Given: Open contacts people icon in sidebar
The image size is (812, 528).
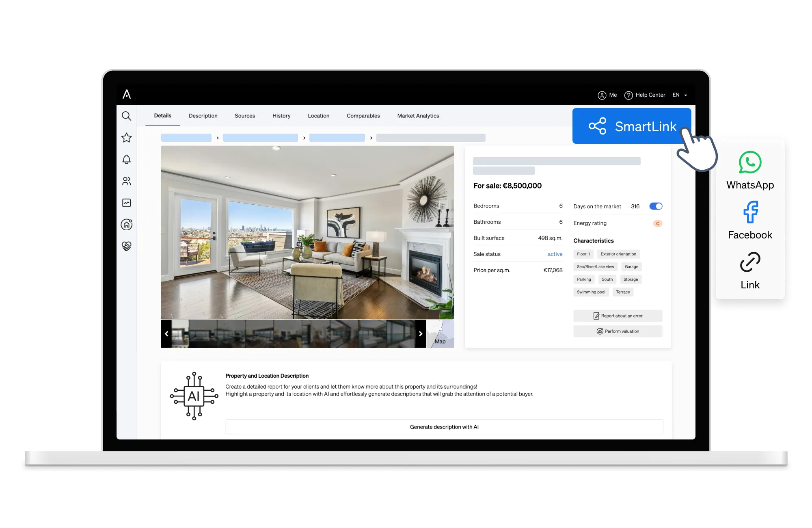Looking at the screenshot, I should tap(126, 181).
